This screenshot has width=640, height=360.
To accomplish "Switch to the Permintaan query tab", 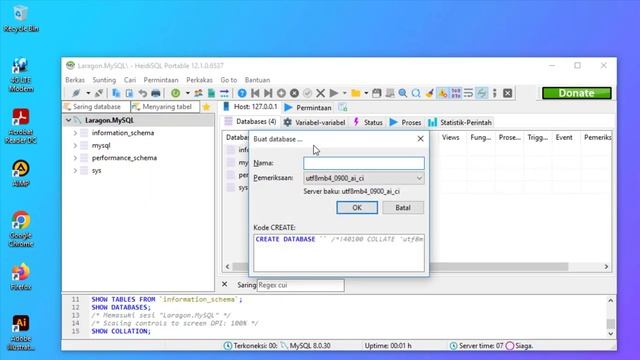I will point(308,108).
